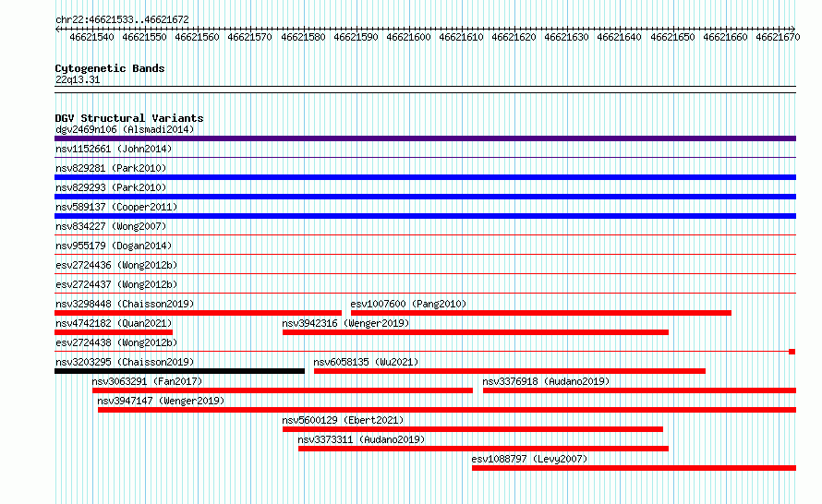The width and height of the screenshot is (822, 504).
Task: Click the red bar under nsv3373311
Action: (x=483, y=449)
